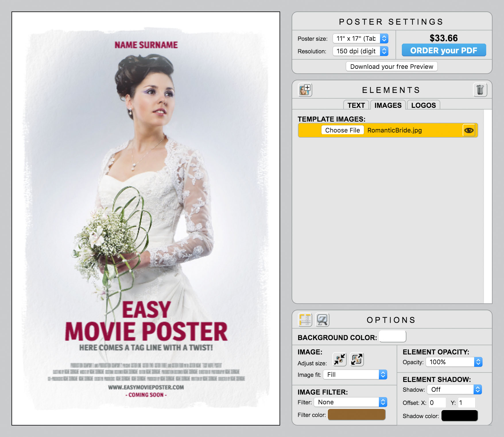
Task: Click ORDER your PDF
Action: [x=444, y=50]
